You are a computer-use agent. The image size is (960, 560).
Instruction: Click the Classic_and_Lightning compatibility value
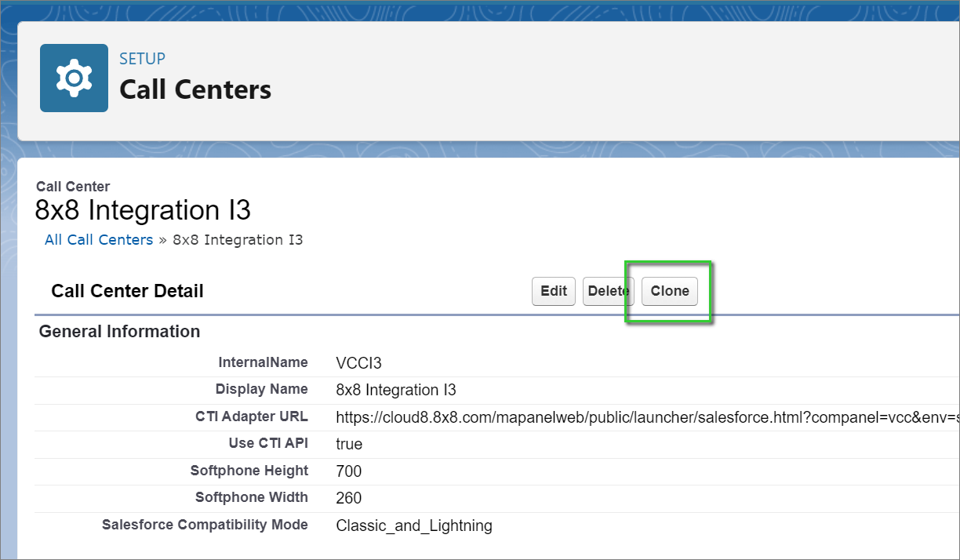tap(413, 525)
